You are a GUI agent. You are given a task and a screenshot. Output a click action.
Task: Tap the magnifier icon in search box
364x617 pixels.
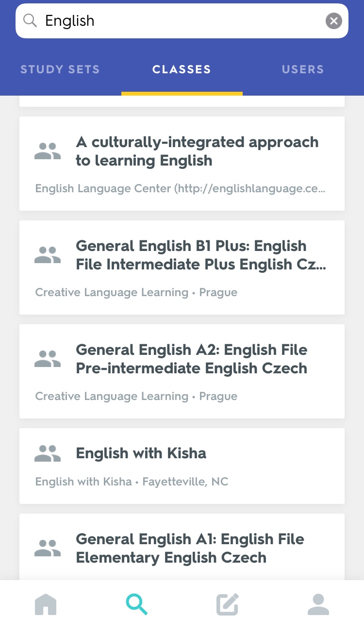coord(30,21)
